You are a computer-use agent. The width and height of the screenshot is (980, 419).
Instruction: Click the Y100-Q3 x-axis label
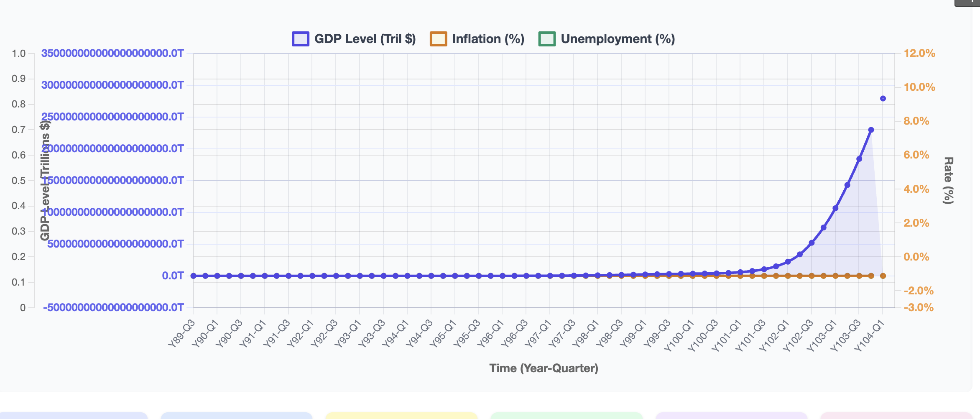click(x=704, y=335)
